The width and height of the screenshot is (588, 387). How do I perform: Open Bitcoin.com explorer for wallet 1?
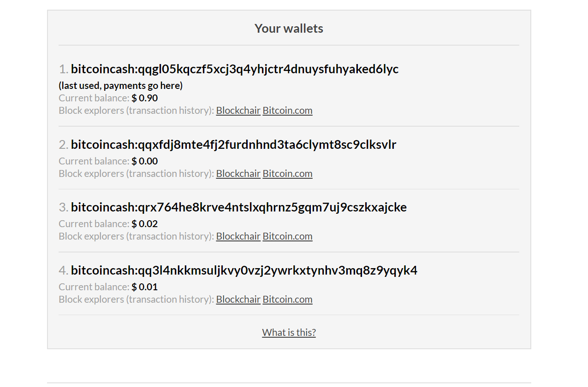tap(287, 111)
